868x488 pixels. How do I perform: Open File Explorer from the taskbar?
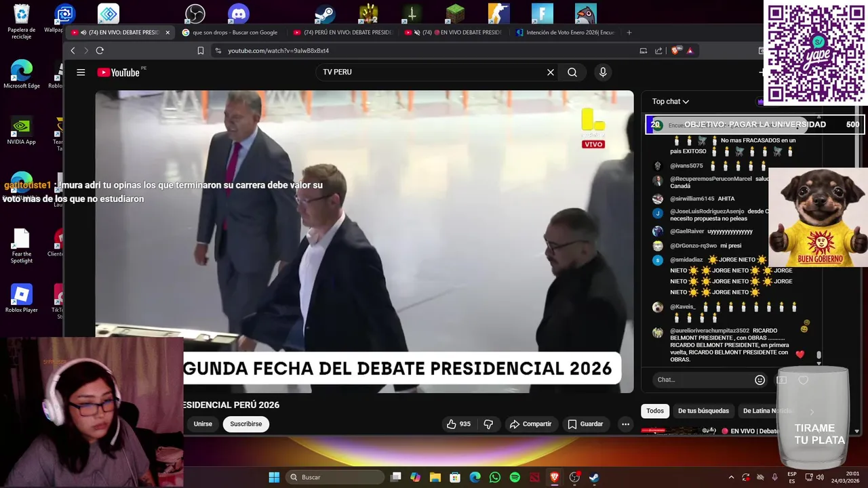(435, 477)
